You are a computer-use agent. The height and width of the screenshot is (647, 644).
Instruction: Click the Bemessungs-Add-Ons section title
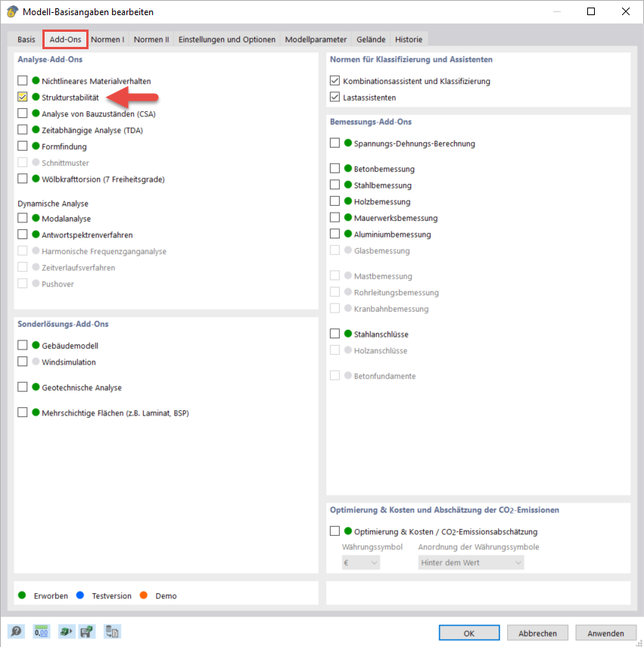(x=371, y=122)
